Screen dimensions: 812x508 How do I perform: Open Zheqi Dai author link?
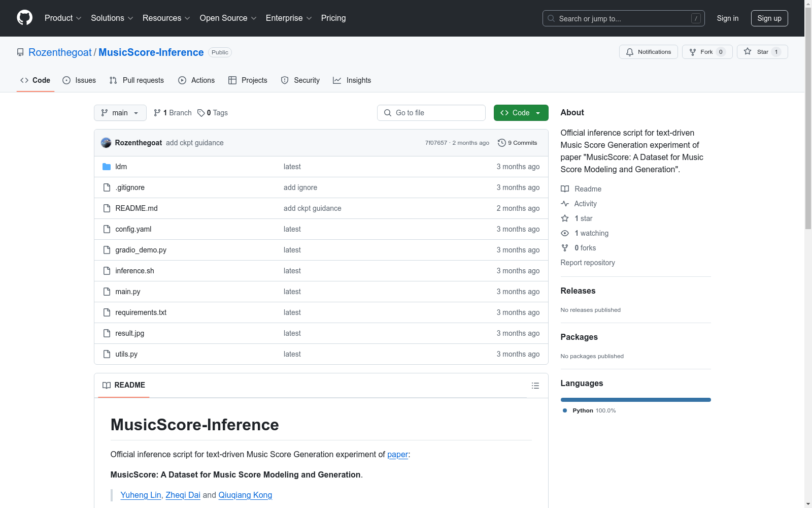183,495
